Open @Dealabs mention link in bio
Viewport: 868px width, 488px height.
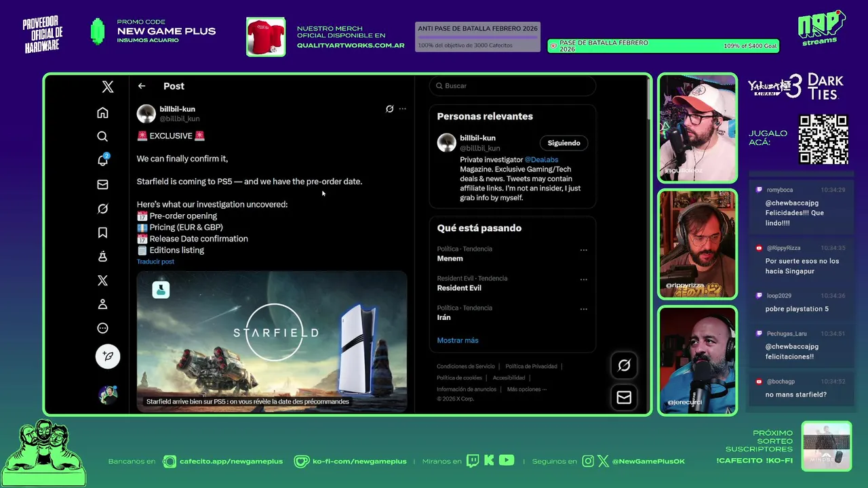[x=541, y=160]
